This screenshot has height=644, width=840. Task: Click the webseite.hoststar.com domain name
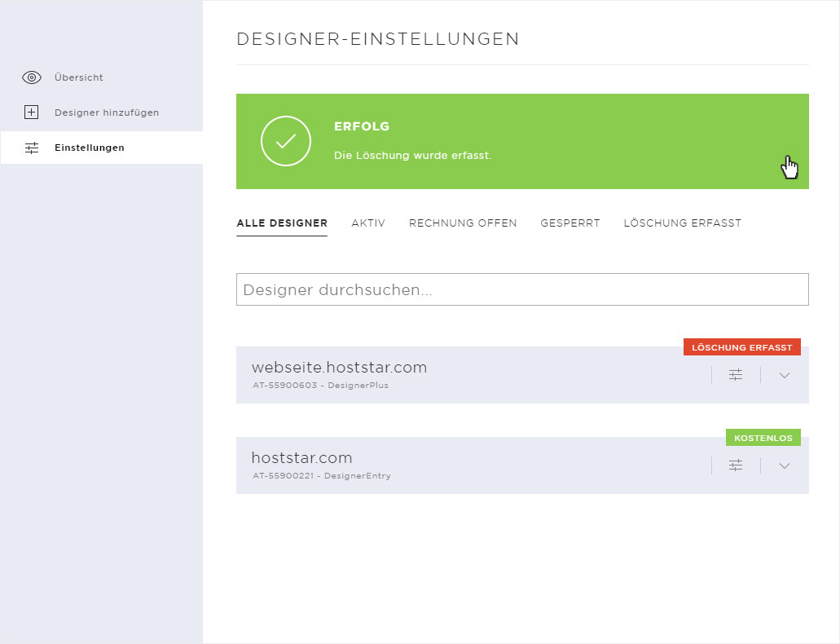pyautogui.click(x=339, y=368)
